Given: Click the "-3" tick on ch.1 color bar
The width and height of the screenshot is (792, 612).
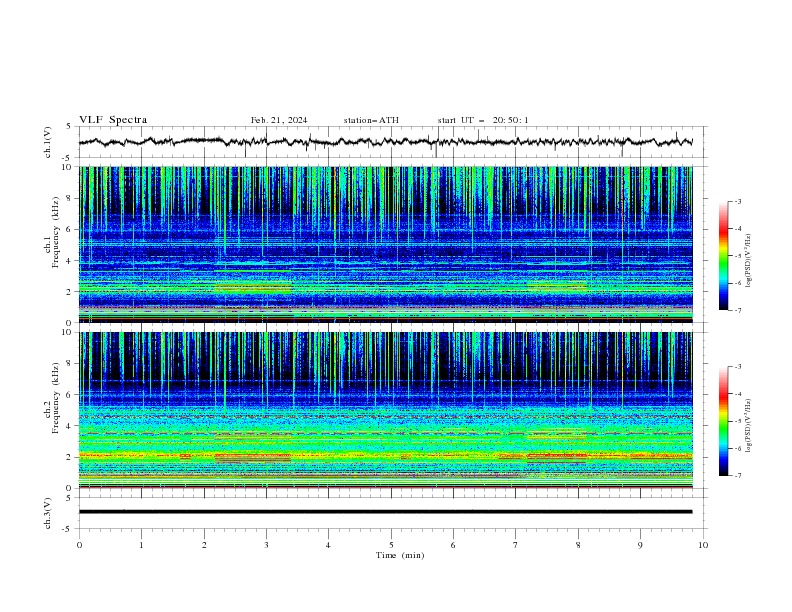Looking at the screenshot, I should pyautogui.click(x=738, y=201).
